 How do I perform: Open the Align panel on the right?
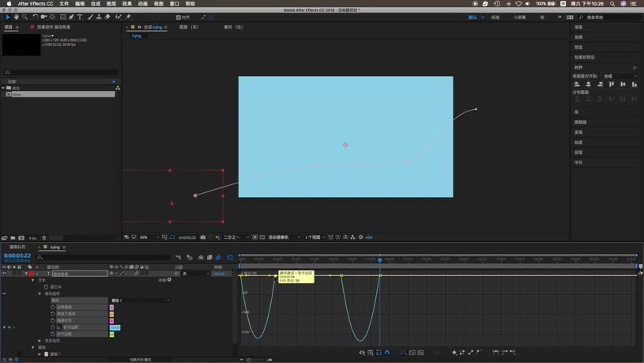click(578, 67)
